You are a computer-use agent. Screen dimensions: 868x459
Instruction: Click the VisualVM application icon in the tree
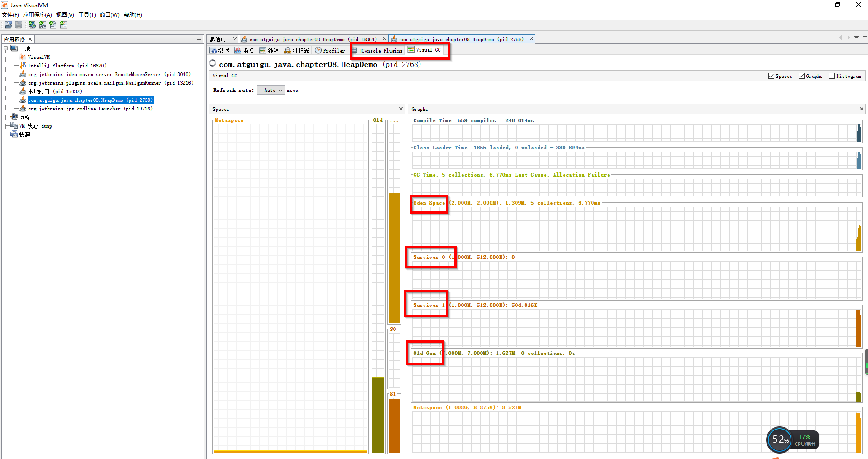point(23,57)
